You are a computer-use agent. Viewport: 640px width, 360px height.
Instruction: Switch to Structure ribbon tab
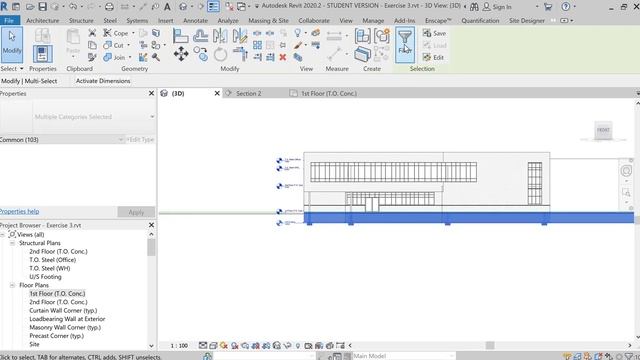click(81, 20)
